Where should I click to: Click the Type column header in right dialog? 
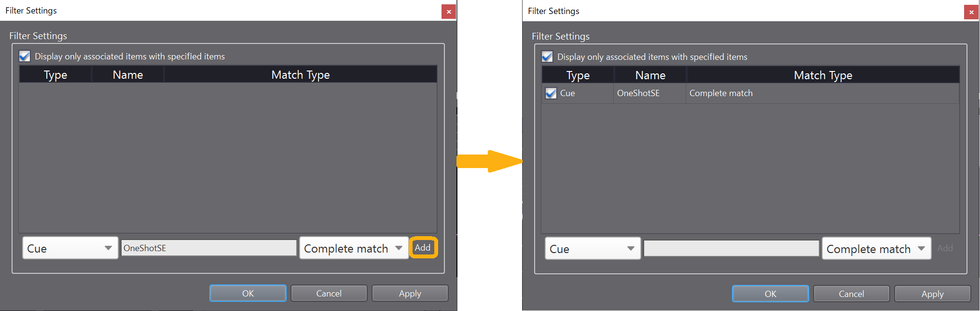point(578,75)
